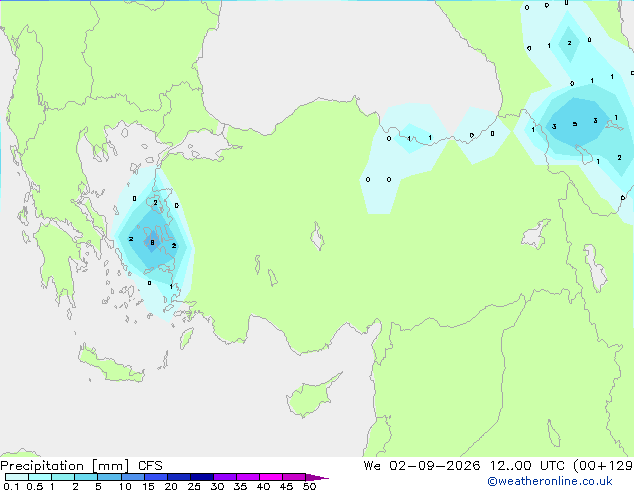
Task: Click the 'We 02-09-2026' forecast date text
Action: (x=421, y=466)
